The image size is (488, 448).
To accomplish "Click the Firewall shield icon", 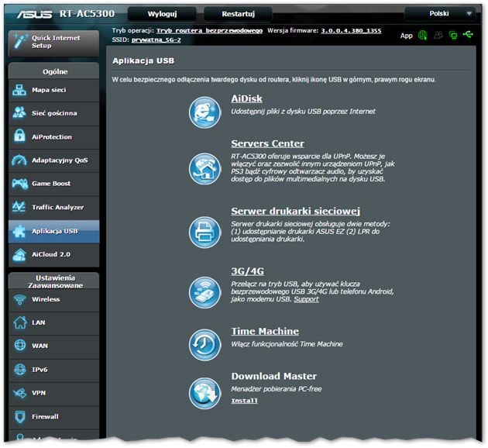I will click(20, 416).
